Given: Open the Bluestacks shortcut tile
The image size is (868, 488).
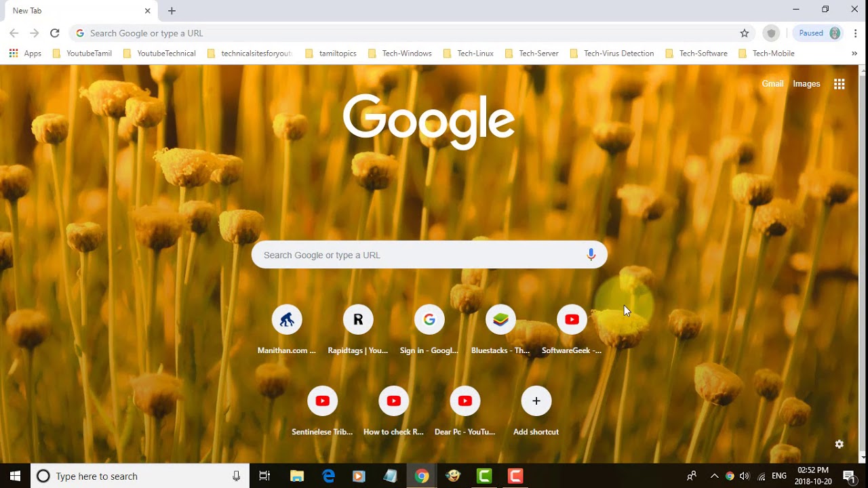Looking at the screenshot, I should point(500,330).
